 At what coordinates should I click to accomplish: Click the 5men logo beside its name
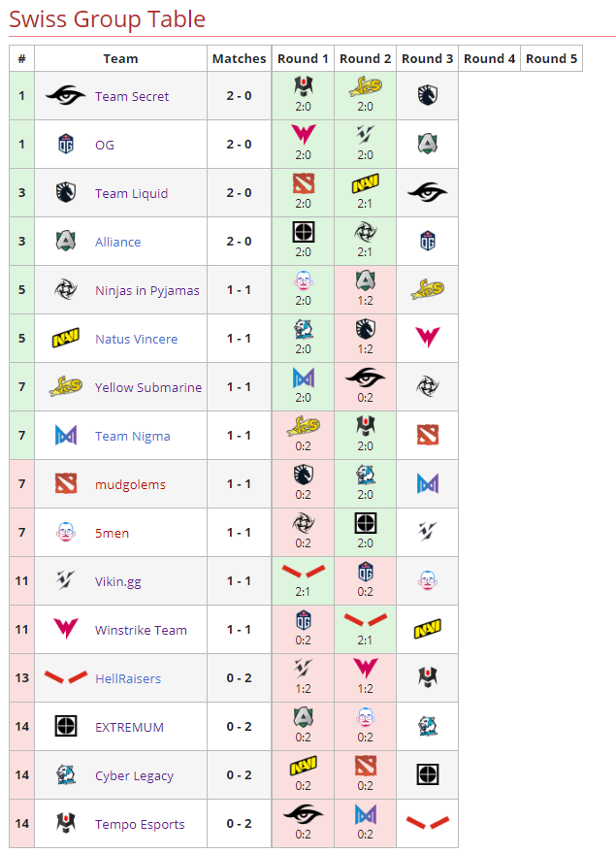coord(65,533)
